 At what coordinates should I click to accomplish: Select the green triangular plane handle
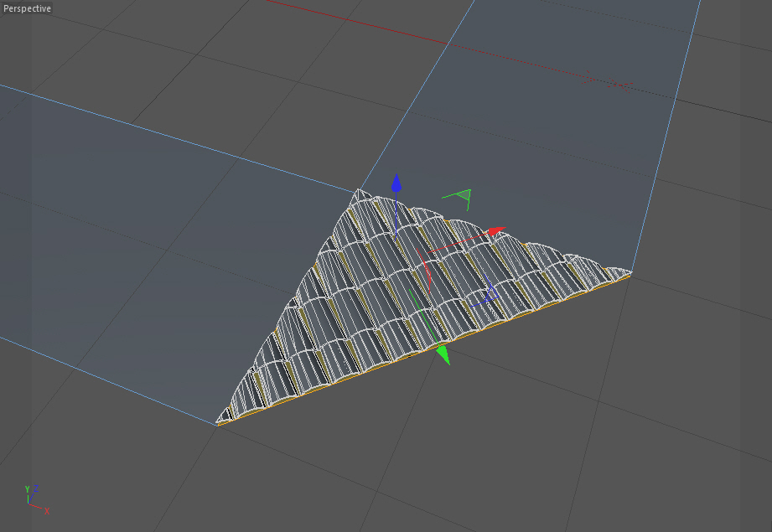point(460,198)
